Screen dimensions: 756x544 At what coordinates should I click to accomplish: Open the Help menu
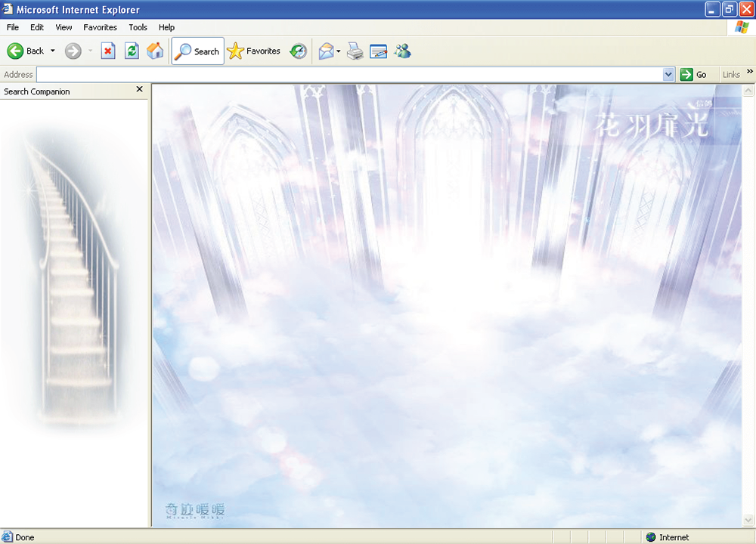coord(166,27)
